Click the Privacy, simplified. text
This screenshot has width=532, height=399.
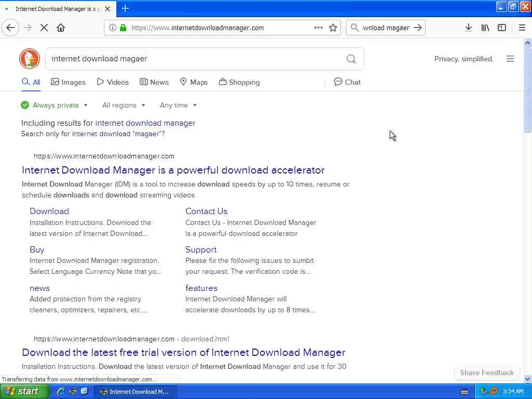(463, 59)
